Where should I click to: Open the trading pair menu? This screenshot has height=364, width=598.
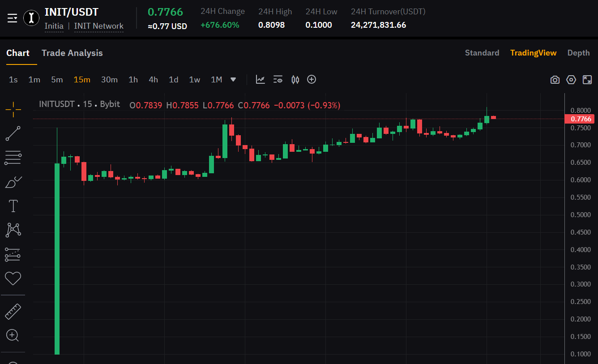tap(13, 18)
